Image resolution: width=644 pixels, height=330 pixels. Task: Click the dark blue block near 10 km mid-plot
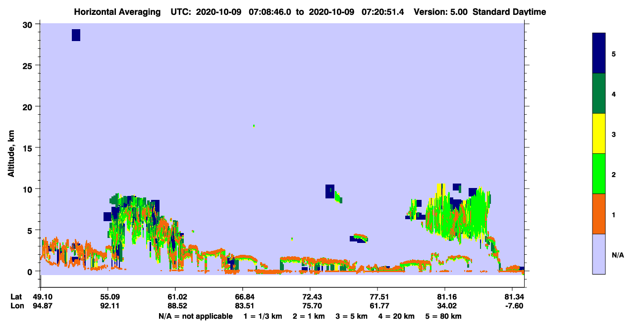pyautogui.click(x=330, y=191)
